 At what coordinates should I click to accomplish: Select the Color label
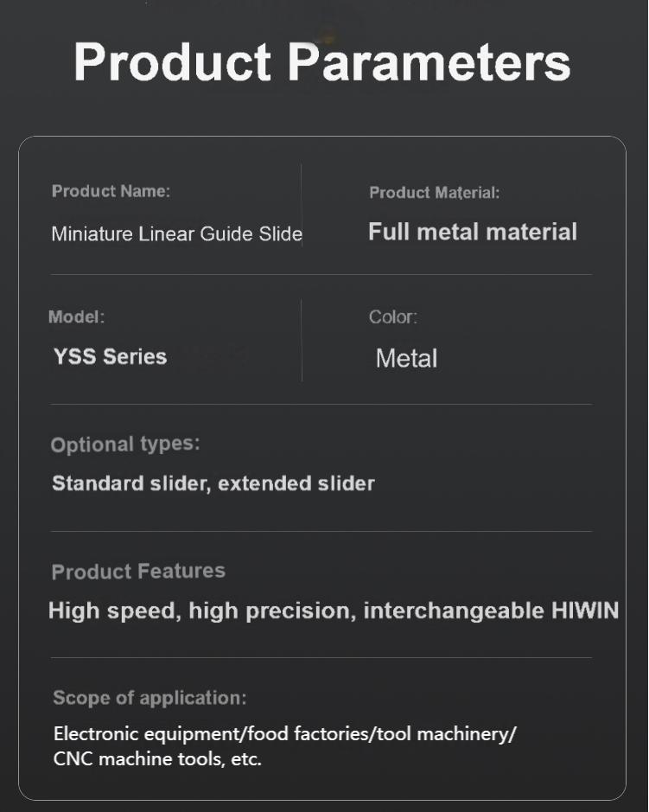393,316
